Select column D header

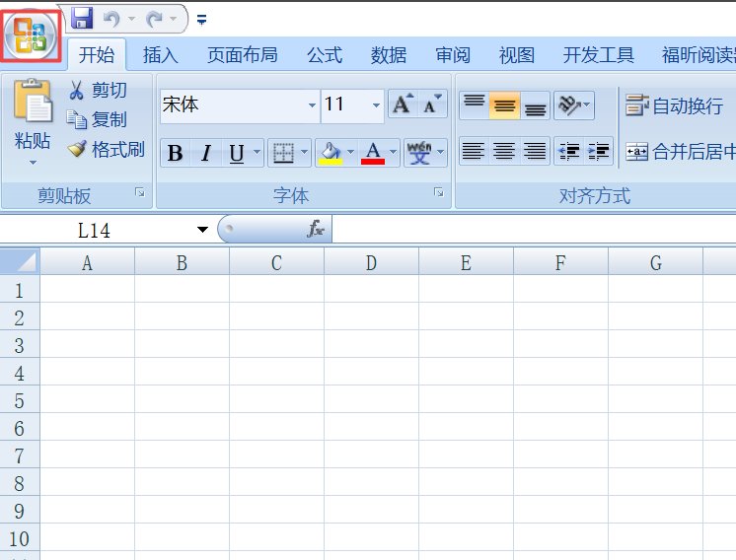tap(371, 262)
